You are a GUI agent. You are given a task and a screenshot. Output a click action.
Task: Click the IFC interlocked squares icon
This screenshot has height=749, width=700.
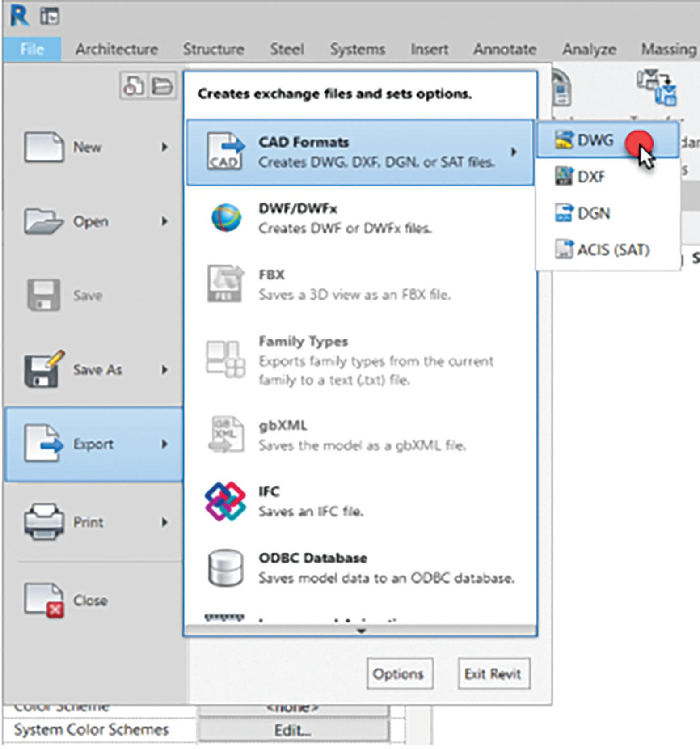point(225,501)
